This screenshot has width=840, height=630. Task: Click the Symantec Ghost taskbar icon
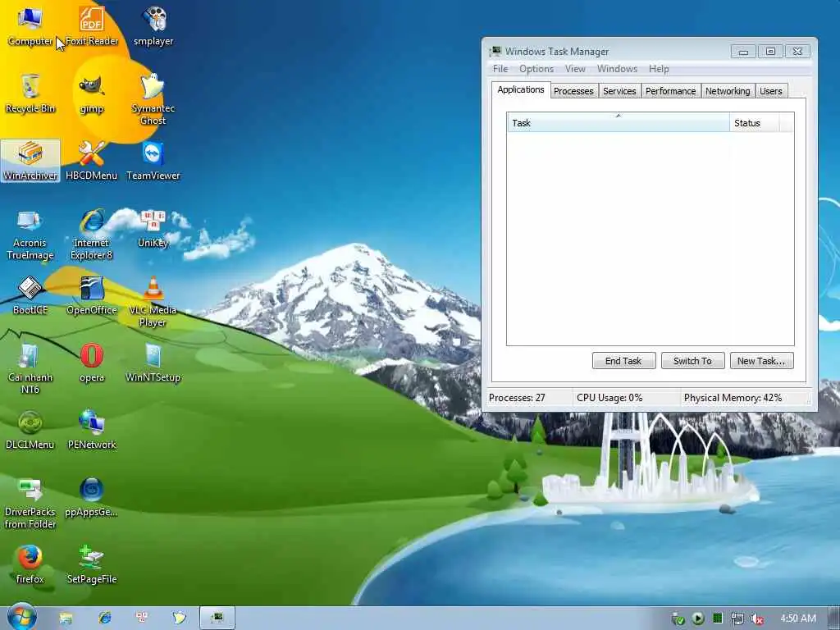179,618
